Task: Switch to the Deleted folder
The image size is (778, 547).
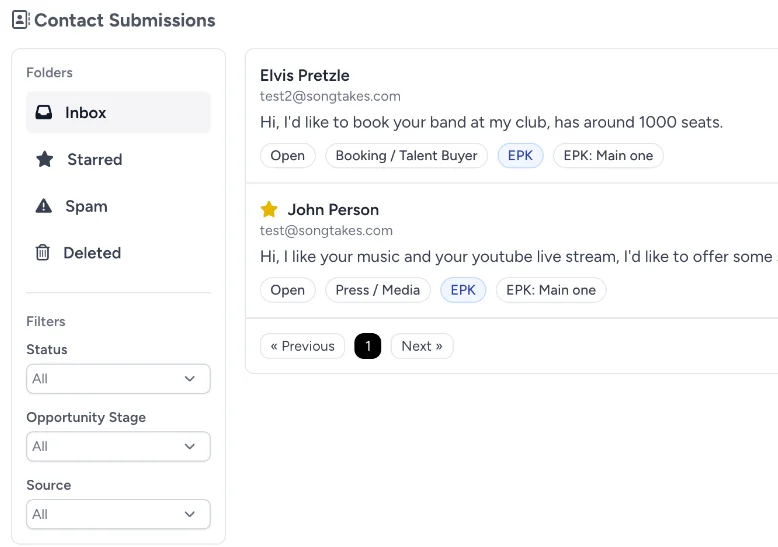Action: click(92, 254)
